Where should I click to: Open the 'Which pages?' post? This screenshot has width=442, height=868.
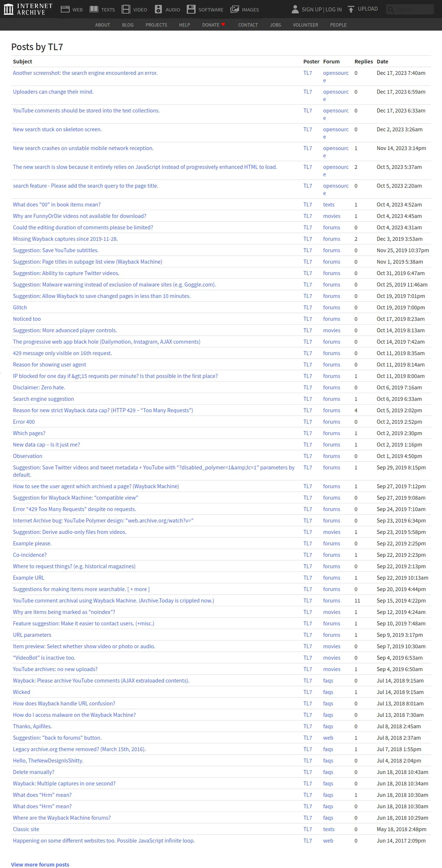(29, 433)
